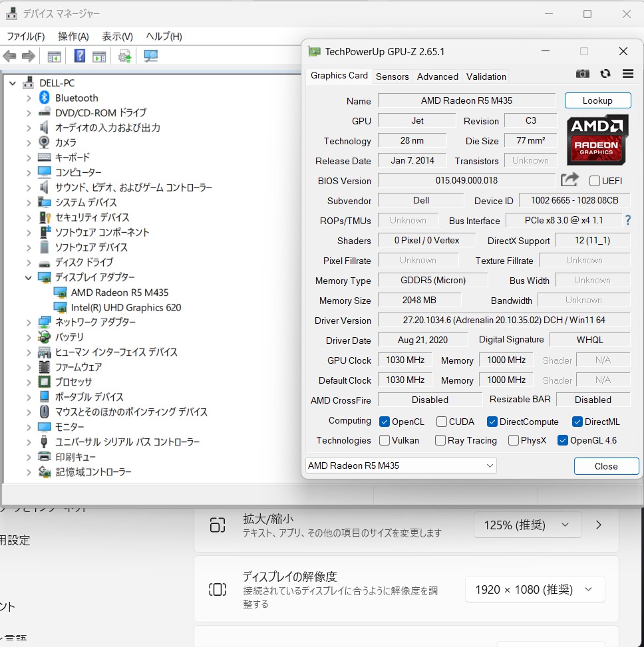644x647 pixels.
Task: Toggle the DirectML checkbox
Action: tap(577, 422)
